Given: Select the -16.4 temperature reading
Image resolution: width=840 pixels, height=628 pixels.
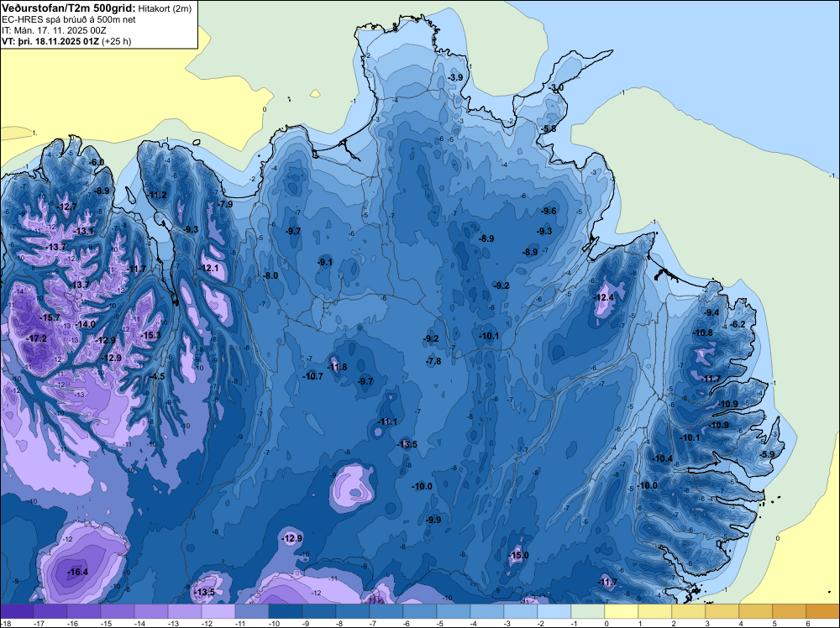Looking at the screenshot, I should pos(77,572).
